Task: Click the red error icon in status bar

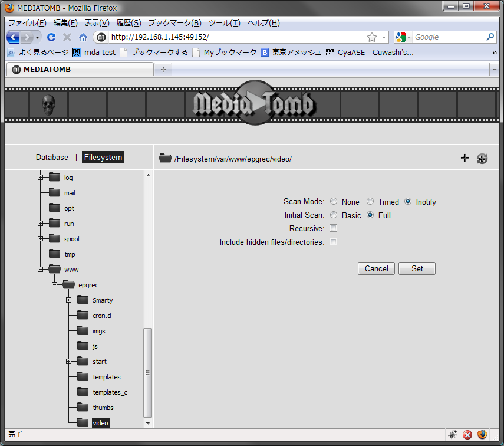Action: tap(467, 435)
